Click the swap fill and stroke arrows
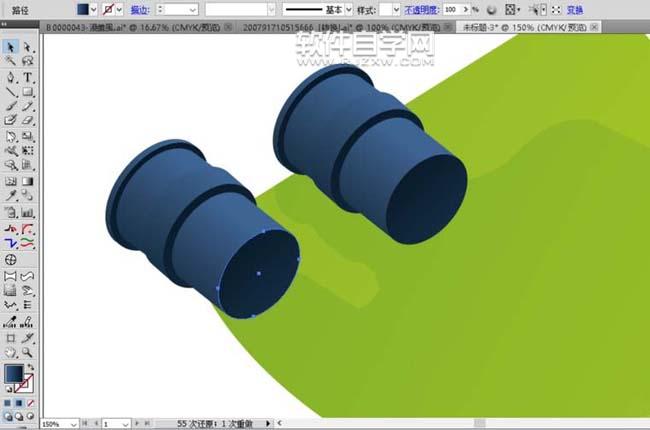This screenshot has width=650, height=430. 30,367
